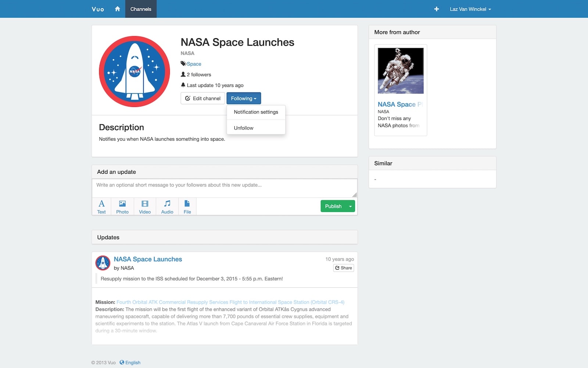
Task: Choose Notification settings from the menu
Action: 256,112
